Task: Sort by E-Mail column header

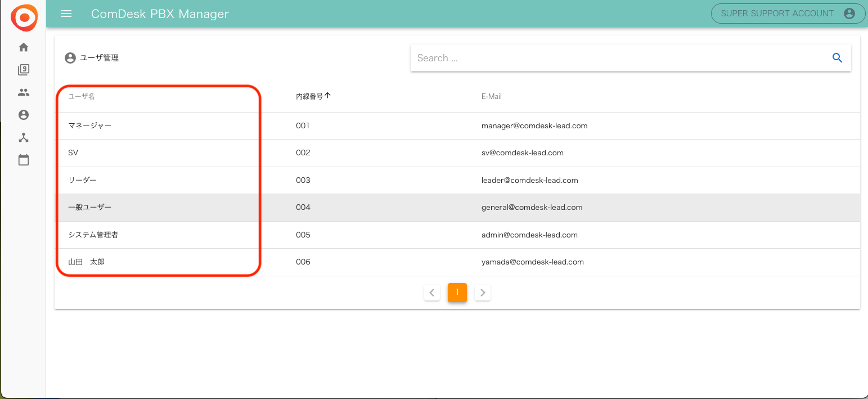Action: [491, 96]
